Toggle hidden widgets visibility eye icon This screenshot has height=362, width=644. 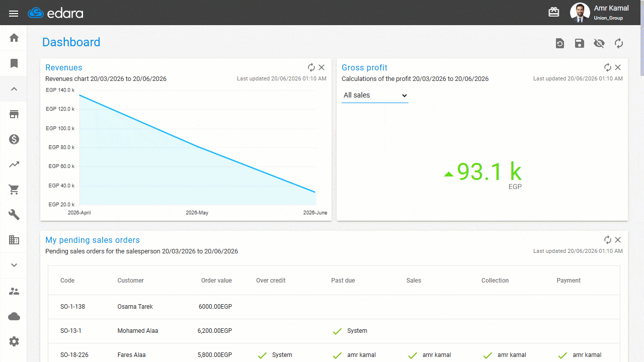click(599, 43)
